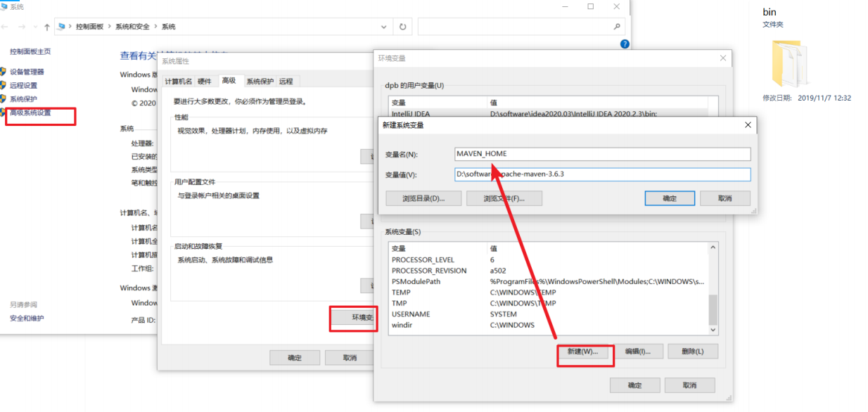Open 远程设置 link
This screenshot has height=412, width=868.
[x=23, y=85]
